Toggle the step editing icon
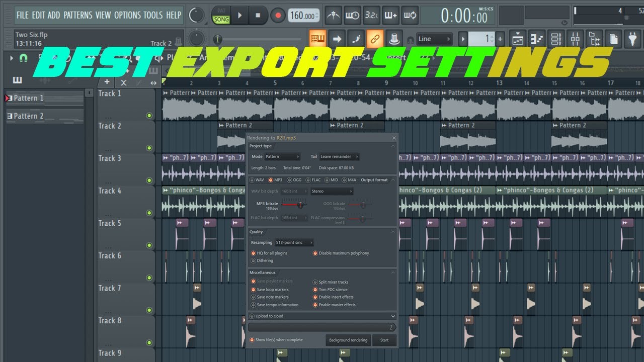The width and height of the screenshot is (644, 362). [356, 39]
